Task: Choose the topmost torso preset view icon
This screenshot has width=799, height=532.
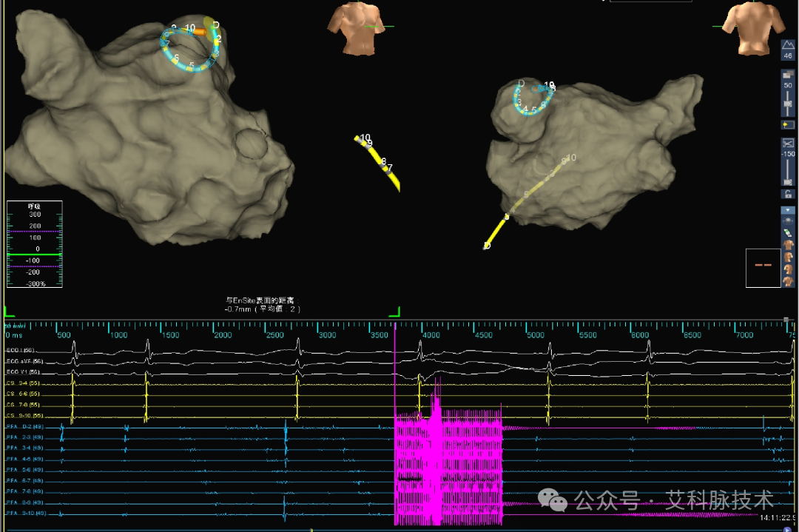Action: click(x=788, y=245)
